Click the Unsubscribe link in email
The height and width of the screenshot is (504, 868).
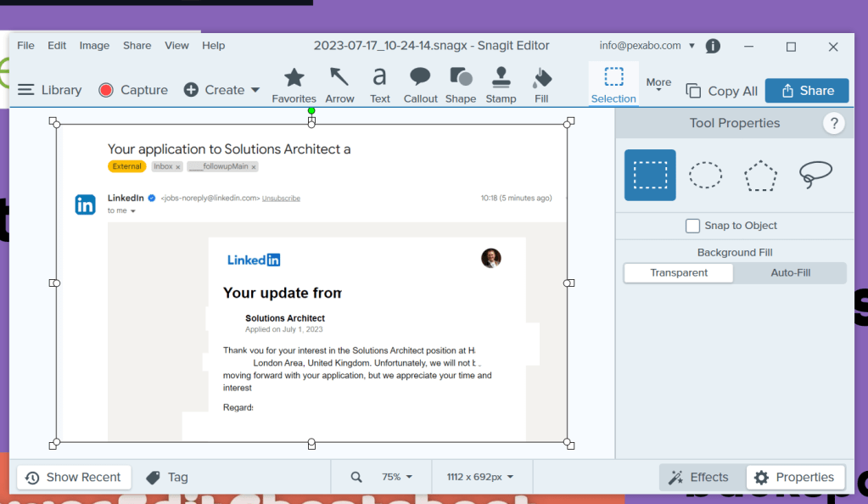(281, 199)
